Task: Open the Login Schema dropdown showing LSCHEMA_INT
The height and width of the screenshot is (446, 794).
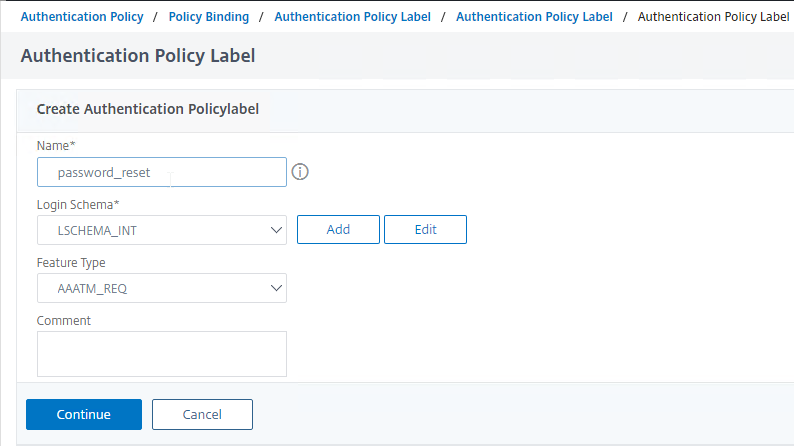Action: pos(162,230)
